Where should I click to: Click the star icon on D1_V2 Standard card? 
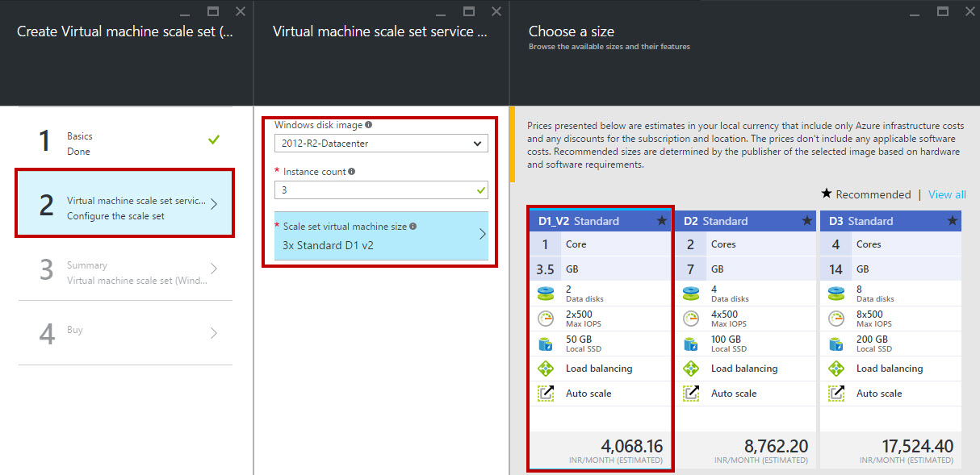coord(662,221)
